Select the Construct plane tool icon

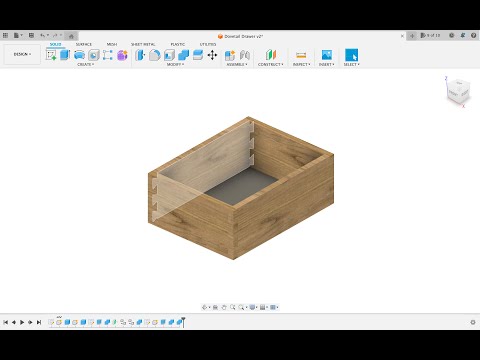(271, 55)
